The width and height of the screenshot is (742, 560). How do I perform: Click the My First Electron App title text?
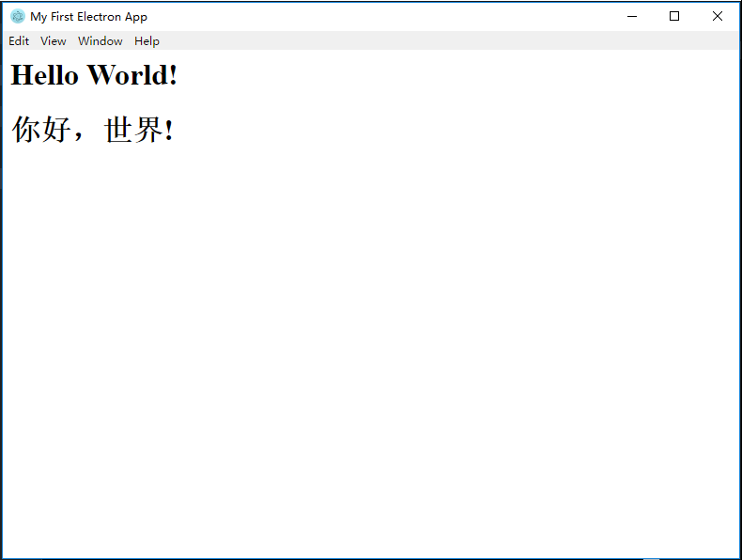point(88,17)
